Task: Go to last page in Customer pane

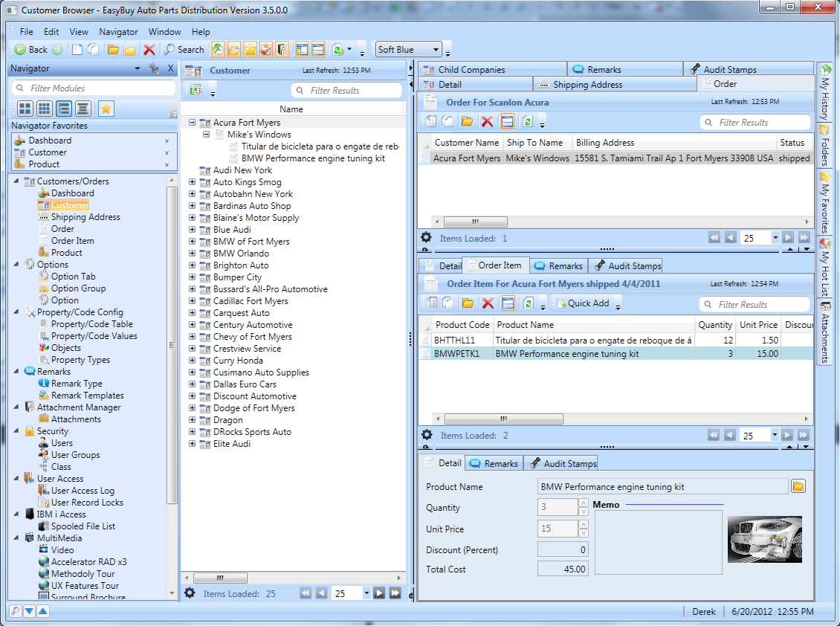Action: 395,593
